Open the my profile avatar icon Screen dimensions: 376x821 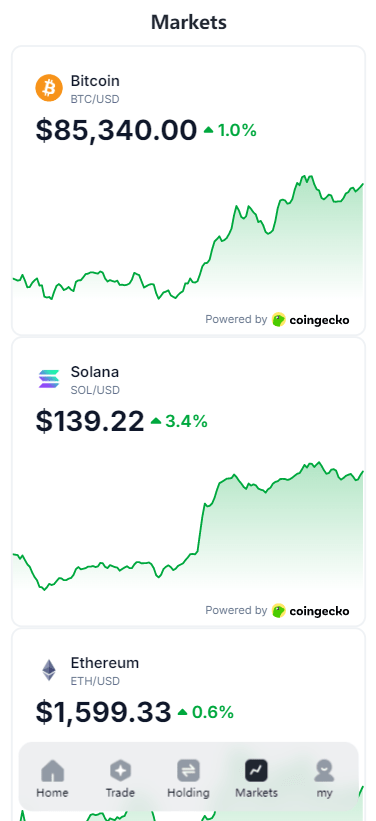tap(324, 771)
